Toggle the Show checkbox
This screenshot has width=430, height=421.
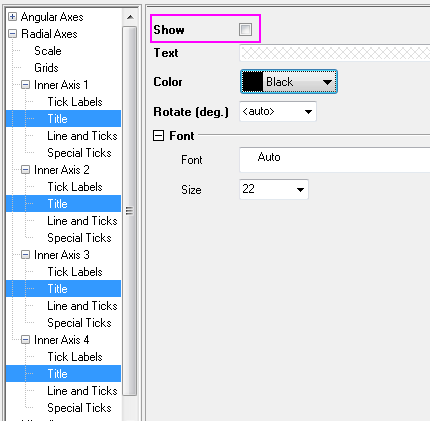click(x=245, y=29)
